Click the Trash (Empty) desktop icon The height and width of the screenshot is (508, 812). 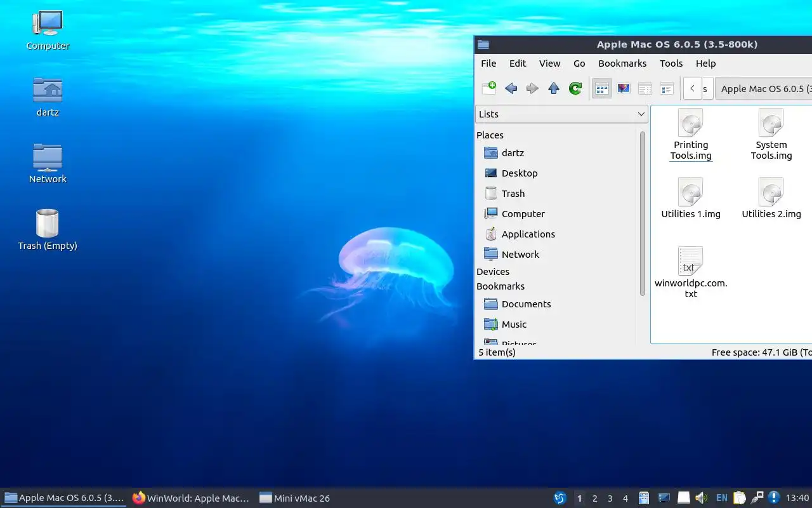click(x=48, y=230)
